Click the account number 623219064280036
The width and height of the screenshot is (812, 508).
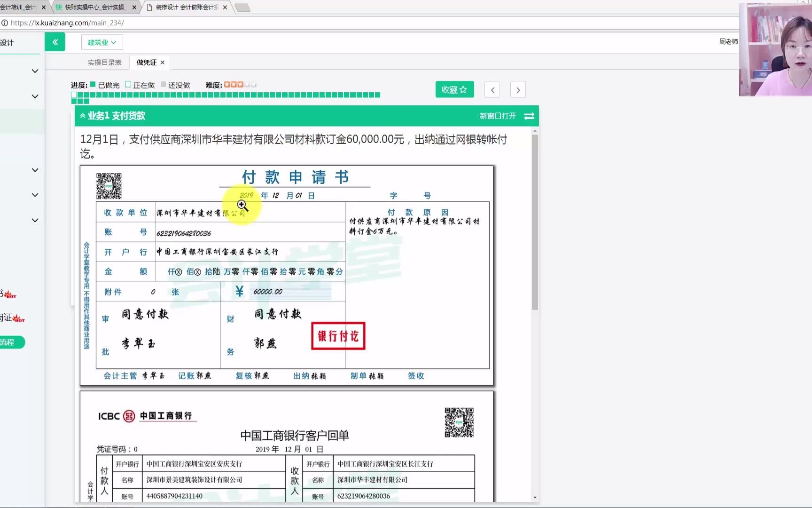coord(184,233)
